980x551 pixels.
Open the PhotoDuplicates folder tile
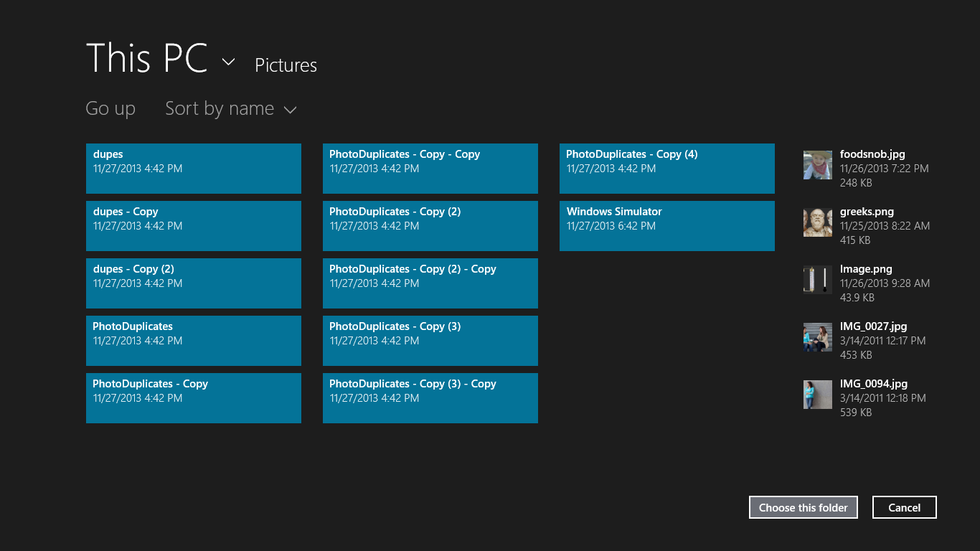tap(193, 340)
